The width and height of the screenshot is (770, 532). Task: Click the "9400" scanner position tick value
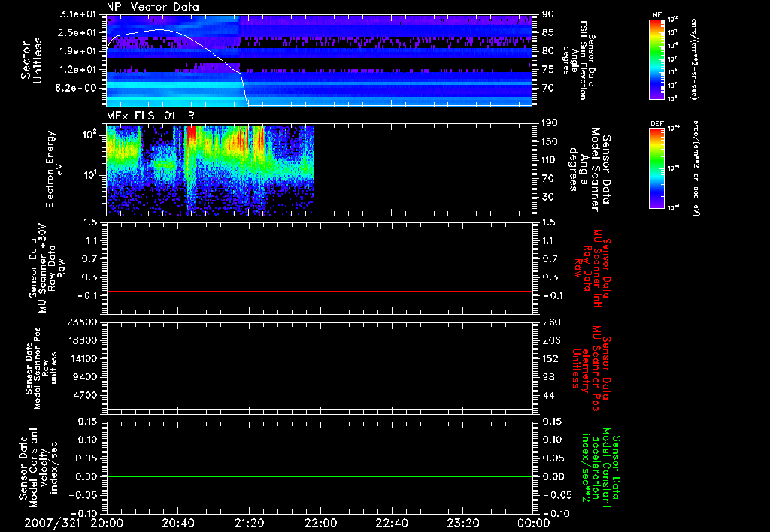point(84,377)
